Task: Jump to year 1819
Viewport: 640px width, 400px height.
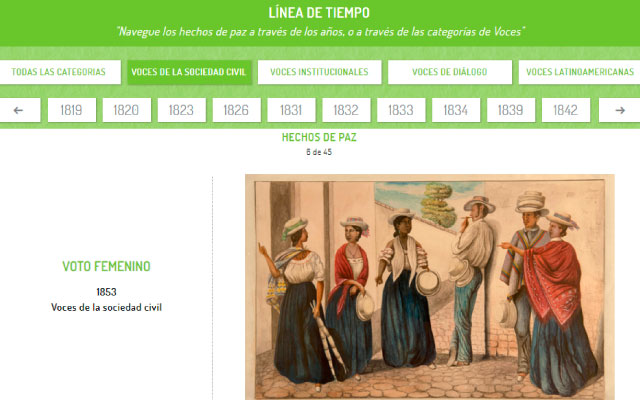Action: click(72, 110)
